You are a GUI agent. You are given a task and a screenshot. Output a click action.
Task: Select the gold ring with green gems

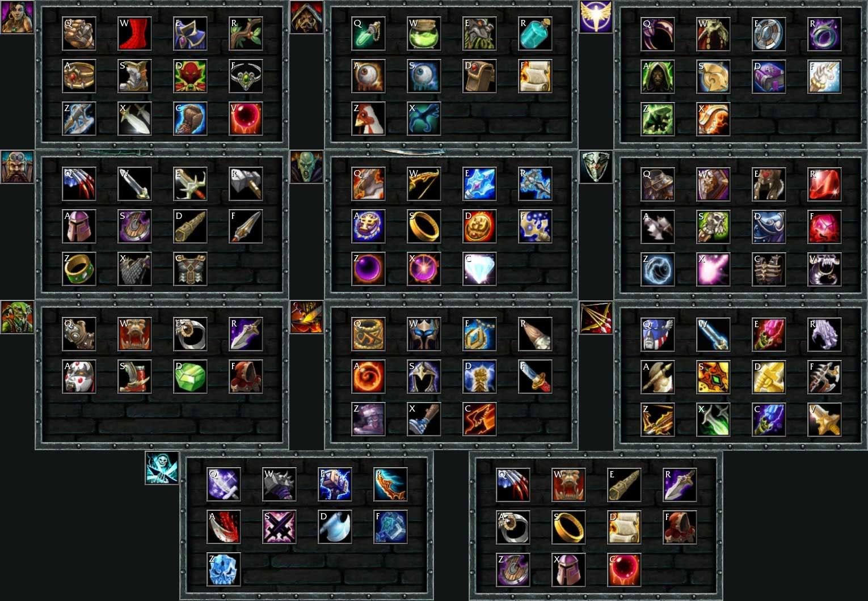click(79, 269)
